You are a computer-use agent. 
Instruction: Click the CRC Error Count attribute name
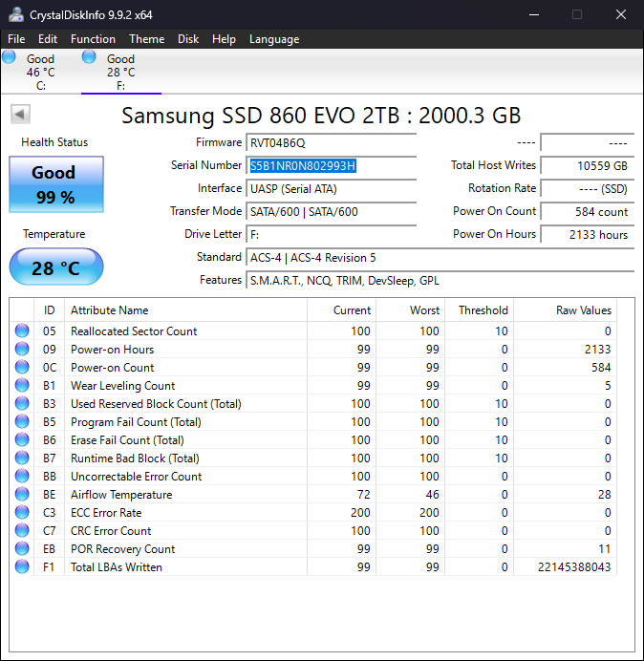click(x=111, y=531)
